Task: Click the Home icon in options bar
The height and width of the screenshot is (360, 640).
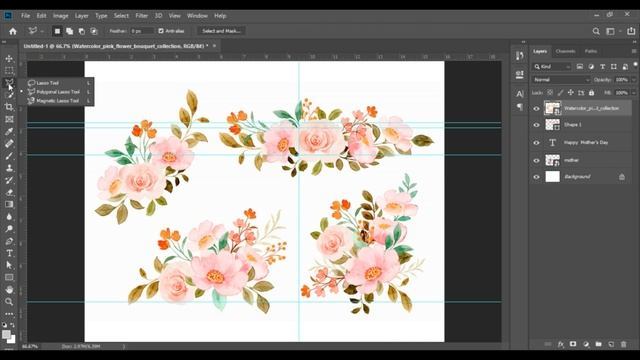Action: pyautogui.click(x=13, y=31)
